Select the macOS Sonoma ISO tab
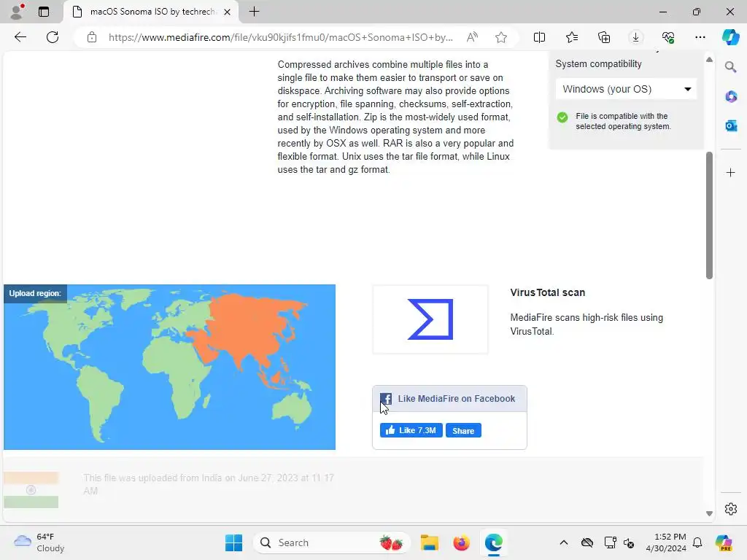 pos(151,12)
